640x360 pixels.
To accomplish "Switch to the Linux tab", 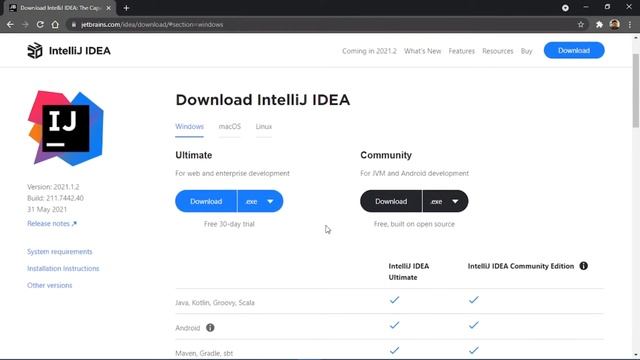I will click(x=264, y=127).
